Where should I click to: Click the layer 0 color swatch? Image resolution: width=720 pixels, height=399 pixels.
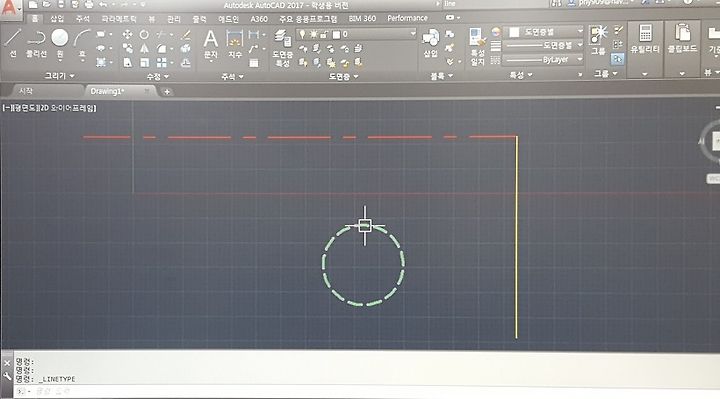point(337,34)
